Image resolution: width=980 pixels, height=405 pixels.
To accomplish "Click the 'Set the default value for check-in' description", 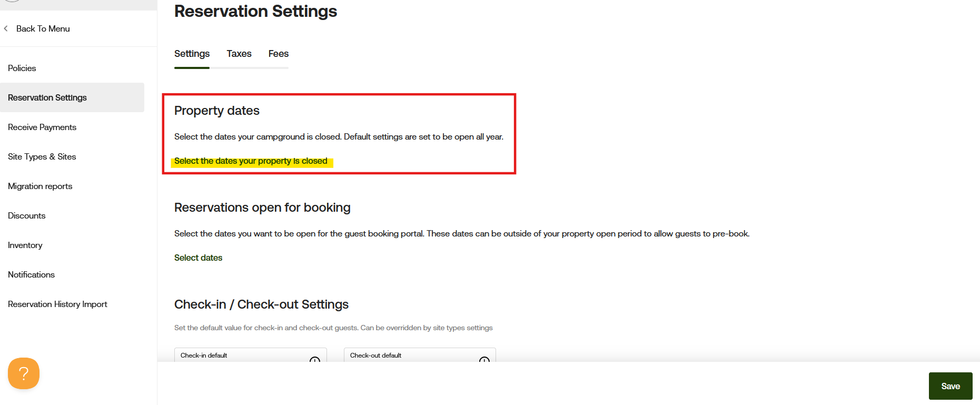I will pos(333,328).
